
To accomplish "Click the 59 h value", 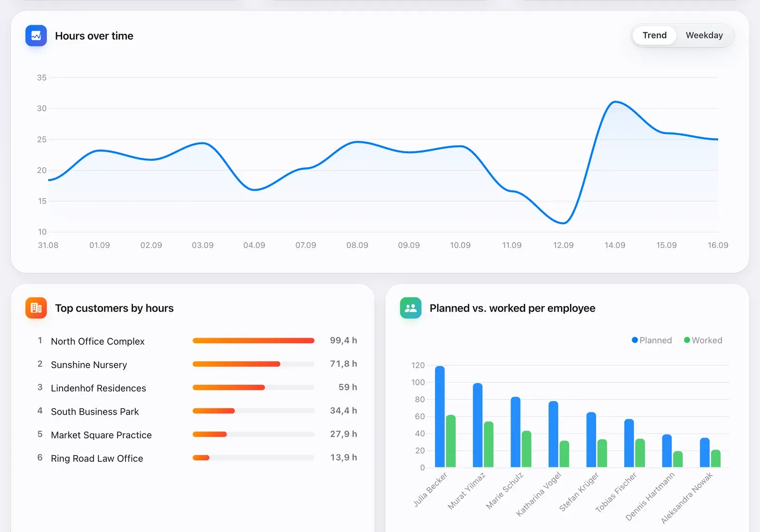I will coord(348,387).
